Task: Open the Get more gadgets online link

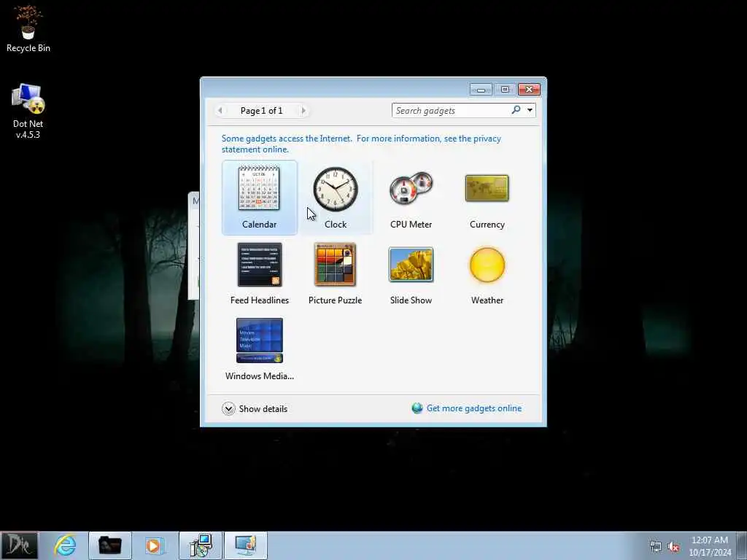Action: (474, 408)
